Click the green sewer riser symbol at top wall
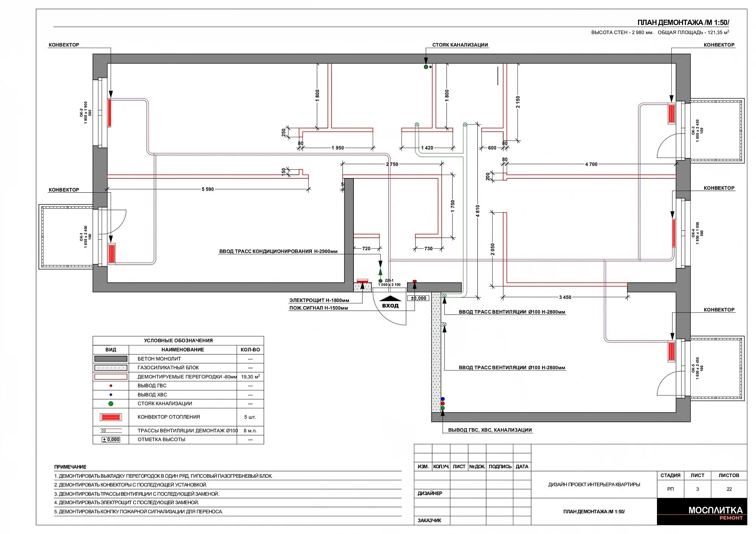The width and height of the screenshot is (756, 534). pos(426,67)
